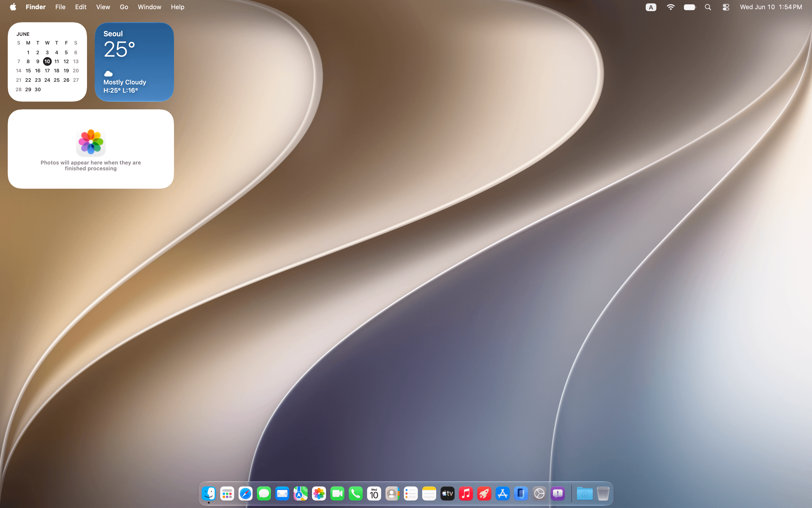
Task: Open Mail app in Dock
Action: tap(282, 493)
